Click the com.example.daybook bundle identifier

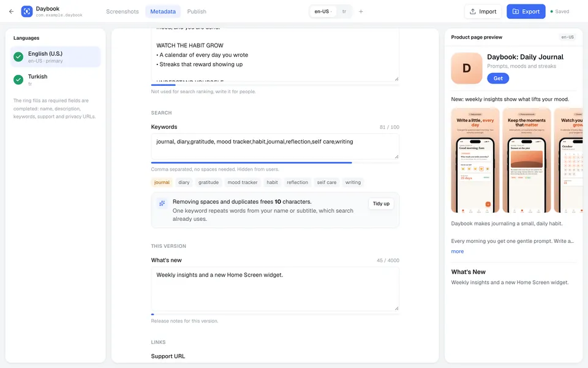click(x=59, y=15)
